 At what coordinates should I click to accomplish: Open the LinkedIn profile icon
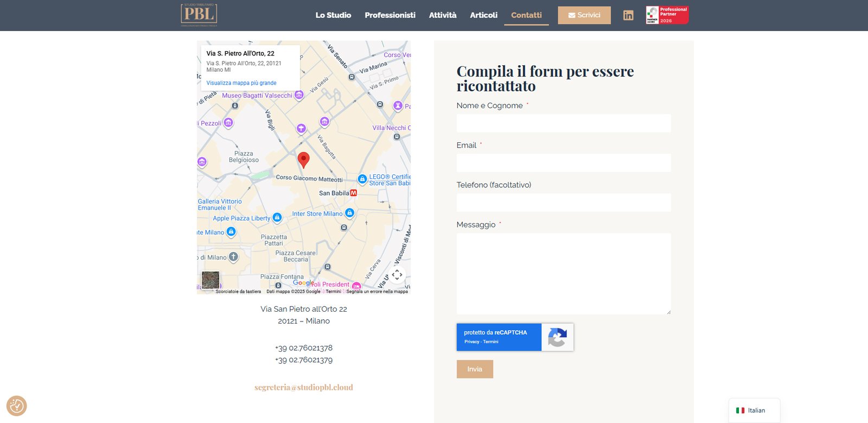coord(628,15)
